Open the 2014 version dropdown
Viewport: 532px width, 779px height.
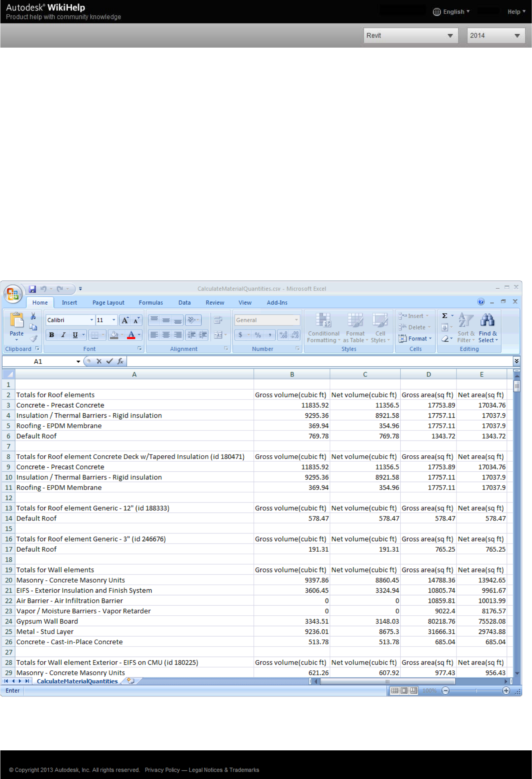pos(496,36)
